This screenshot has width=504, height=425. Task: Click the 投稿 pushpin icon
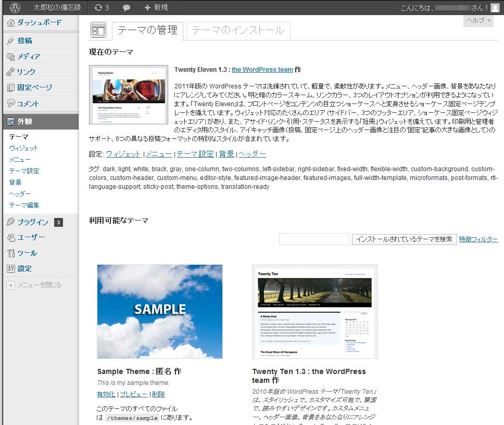click(10, 41)
